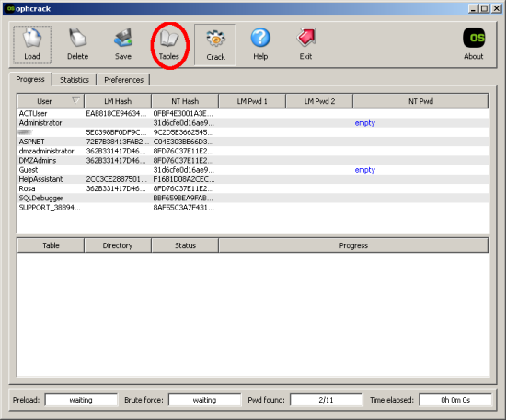Viewport: 506px width, 420px height.
Task: Click the LM Hash column header
Action: (118, 101)
